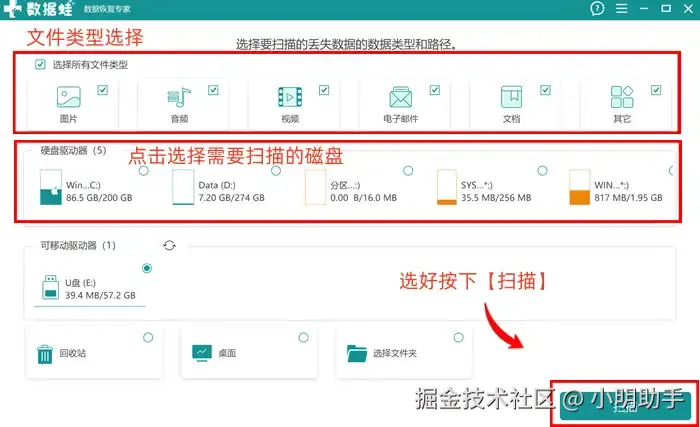
Task: Click the 回收站 recycle bin icon
Action: coord(45,354)
